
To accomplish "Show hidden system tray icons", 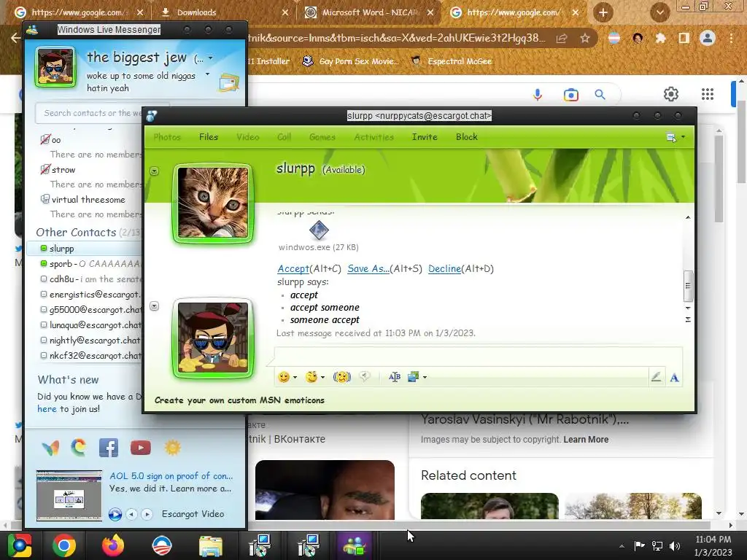I will pos(622,546).
